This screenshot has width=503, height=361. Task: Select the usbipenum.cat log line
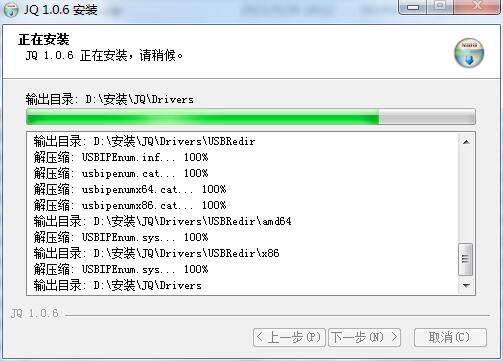(x=121, y=173)
